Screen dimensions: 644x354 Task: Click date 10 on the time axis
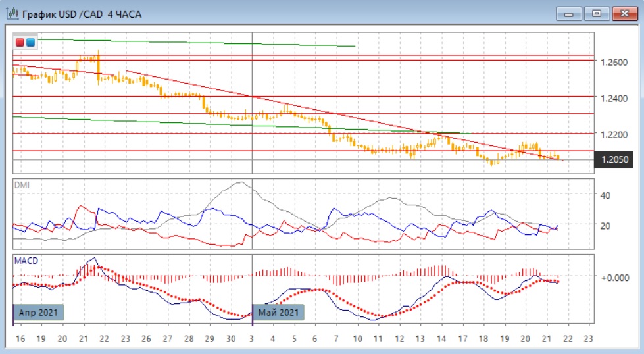click(x=357, y=338)
